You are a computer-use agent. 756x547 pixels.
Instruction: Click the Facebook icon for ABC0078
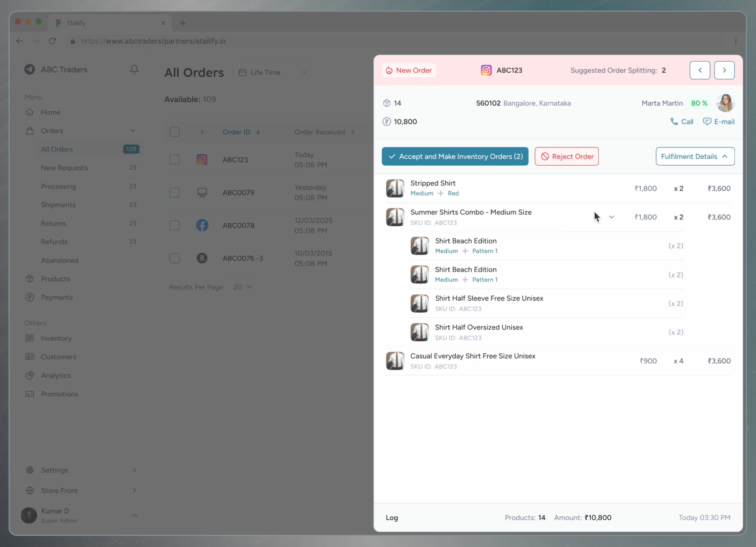202,225
